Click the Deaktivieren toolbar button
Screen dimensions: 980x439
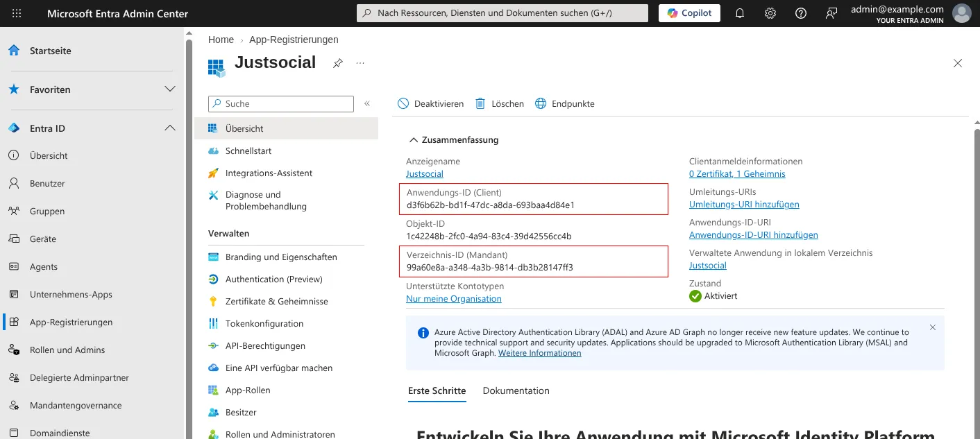(430, 103)
